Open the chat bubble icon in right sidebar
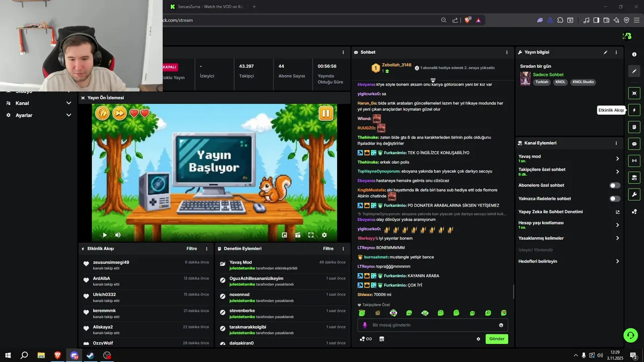Image resolution: width=644 pixels, height=362 pixels. coord(634,144)
